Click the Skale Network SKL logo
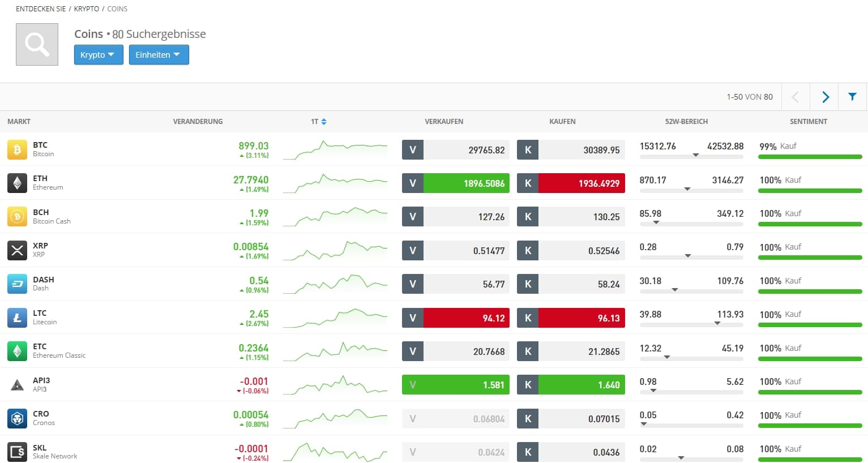 pos(17,452)
